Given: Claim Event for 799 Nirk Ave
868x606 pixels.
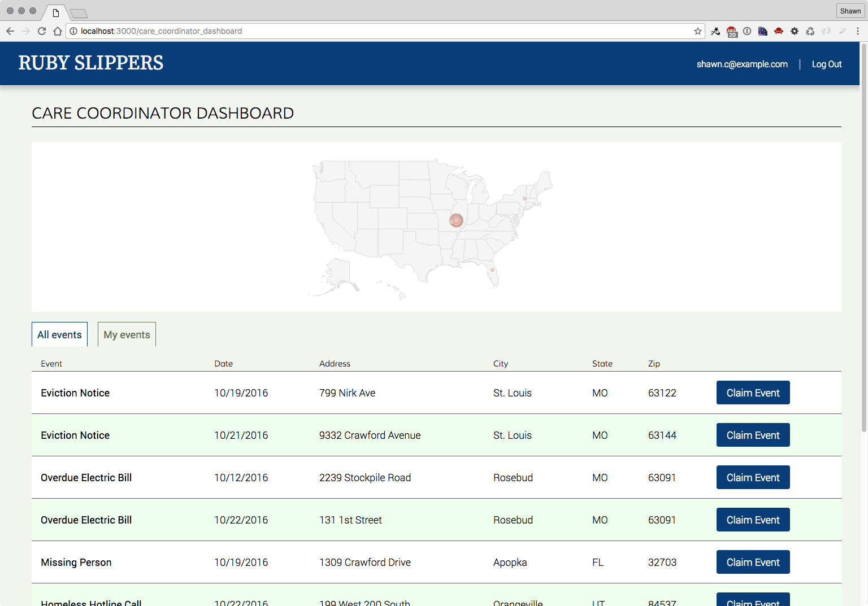Looking at the screenshot, I should 753,393.
